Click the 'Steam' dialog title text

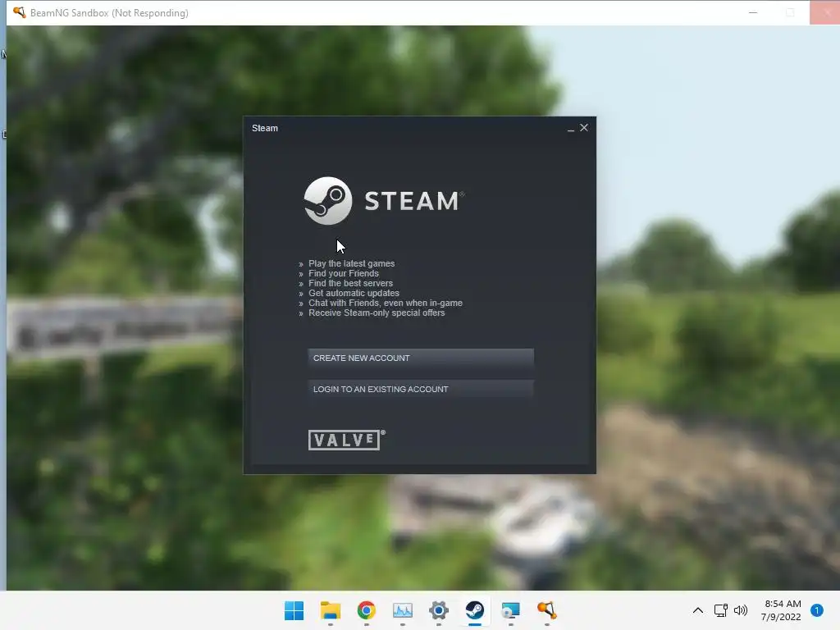pos(265,128)
